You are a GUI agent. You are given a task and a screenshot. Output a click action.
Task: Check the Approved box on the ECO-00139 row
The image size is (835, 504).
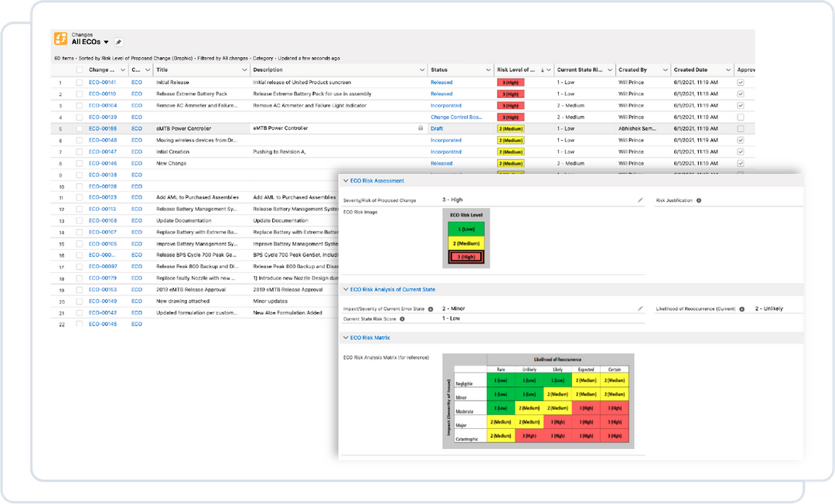coord(740,117)
